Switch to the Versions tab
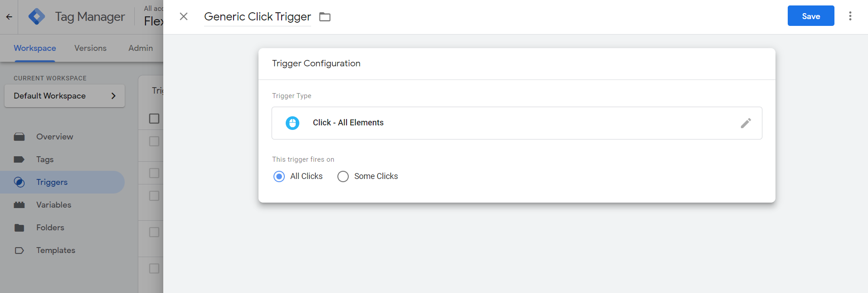This screenshot has width=868, height=293. tap(90, 48)
